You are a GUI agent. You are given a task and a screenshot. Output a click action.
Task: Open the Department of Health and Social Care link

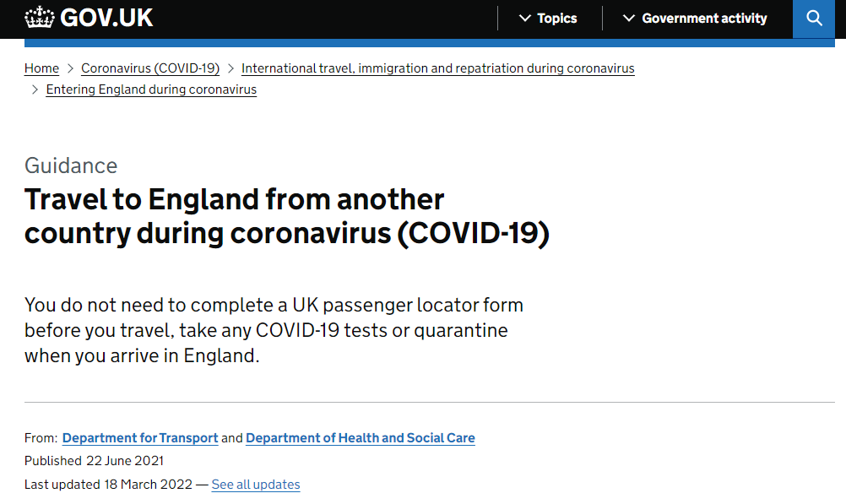tap(360, 437)
